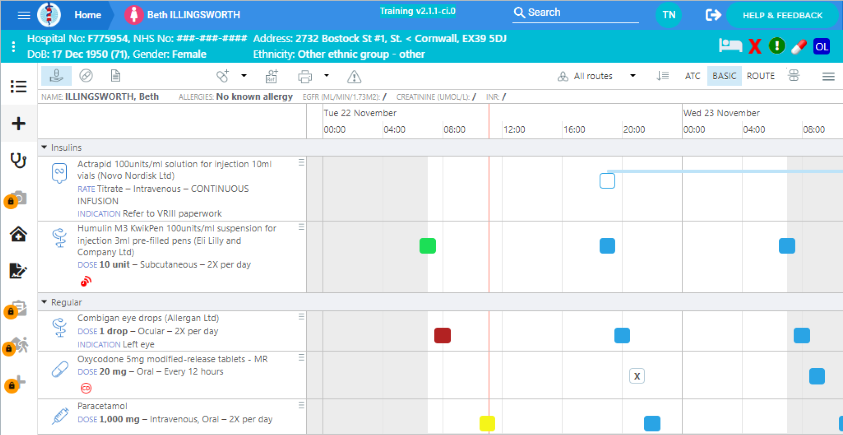The height and width of the screenshot is (435, 843).
Task: Click the timeline collapse toolbar icon
Action: pyautogui.click(x=794, y=76)
